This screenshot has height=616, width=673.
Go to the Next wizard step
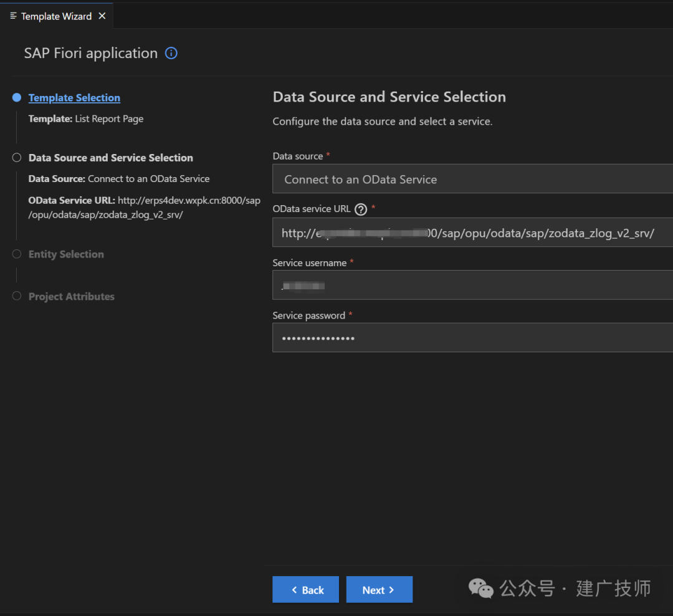coord(379,589)
